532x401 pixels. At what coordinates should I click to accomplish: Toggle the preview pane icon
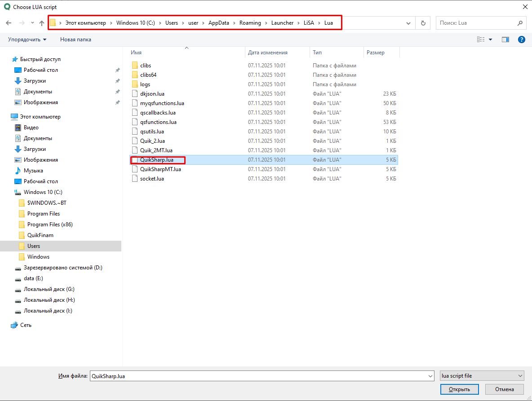[505, 40]
